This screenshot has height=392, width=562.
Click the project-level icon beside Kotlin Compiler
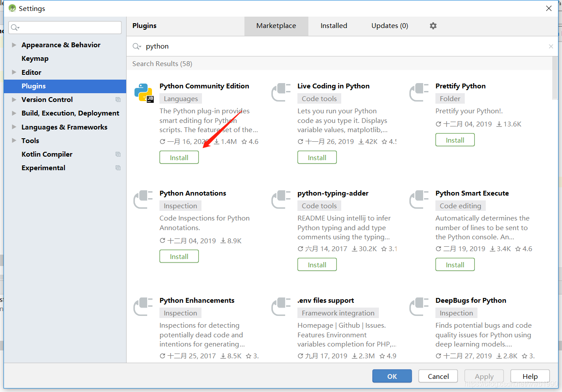[118, 154]
